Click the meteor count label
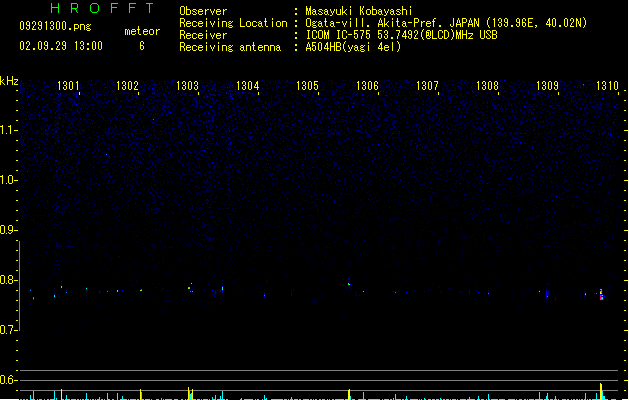The image size is (629, 400). point(142,31)
